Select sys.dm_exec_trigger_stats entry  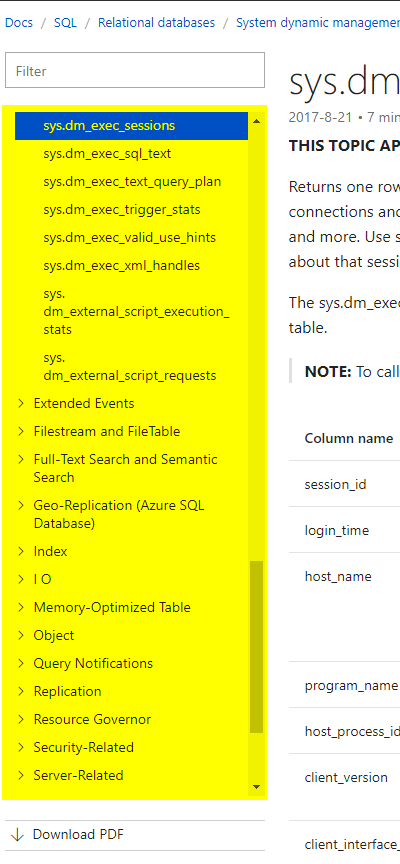(122, 210)
